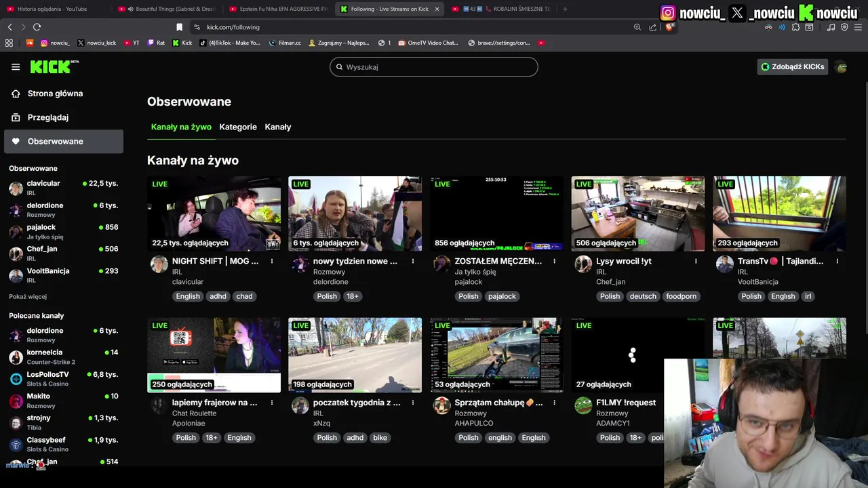The width and height of the screenshot is (868, 488).
Task: Click the heart icon beside Obserwowane
Action: tap(16, 141)
